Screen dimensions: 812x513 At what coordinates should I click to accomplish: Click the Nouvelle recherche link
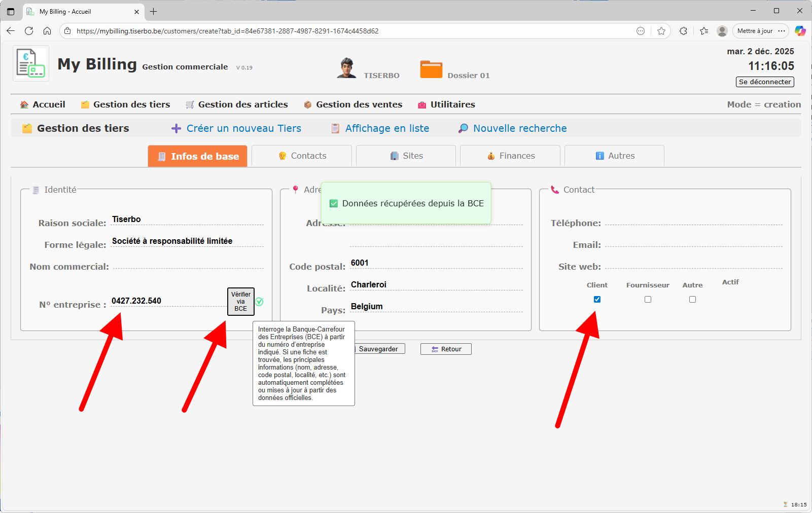(519, 128)
